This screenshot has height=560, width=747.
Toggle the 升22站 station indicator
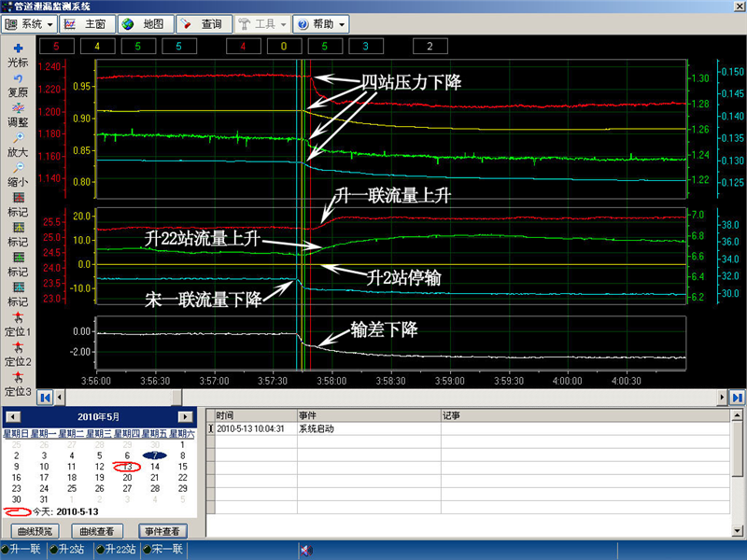tap(118, 550)
